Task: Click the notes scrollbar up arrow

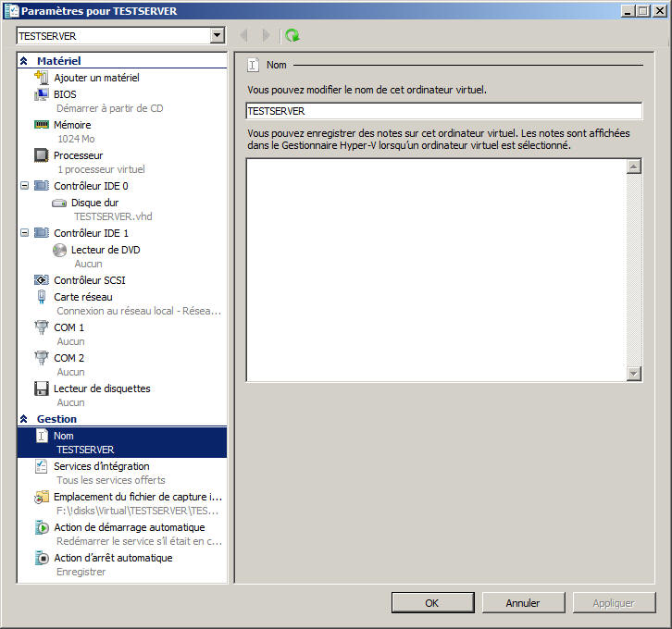Action: point(634,166)
